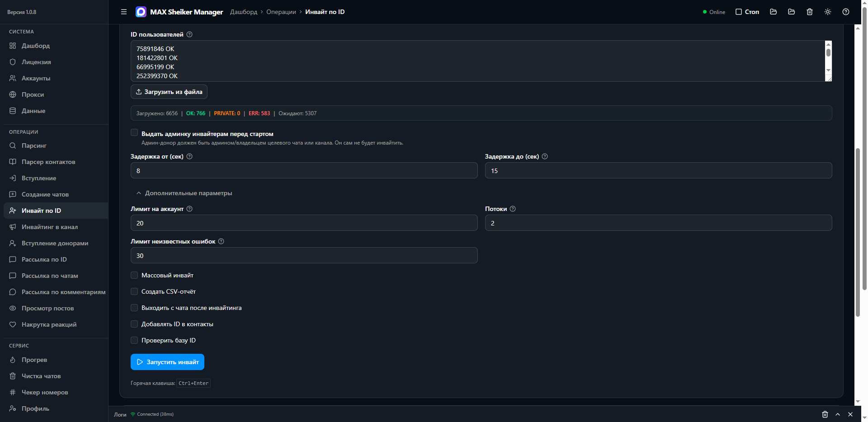Click the help icon beside Лимит неизвестных ошибок
This screenshot has width=868, height=422.
pyautogui.click(x=221, y=241)
